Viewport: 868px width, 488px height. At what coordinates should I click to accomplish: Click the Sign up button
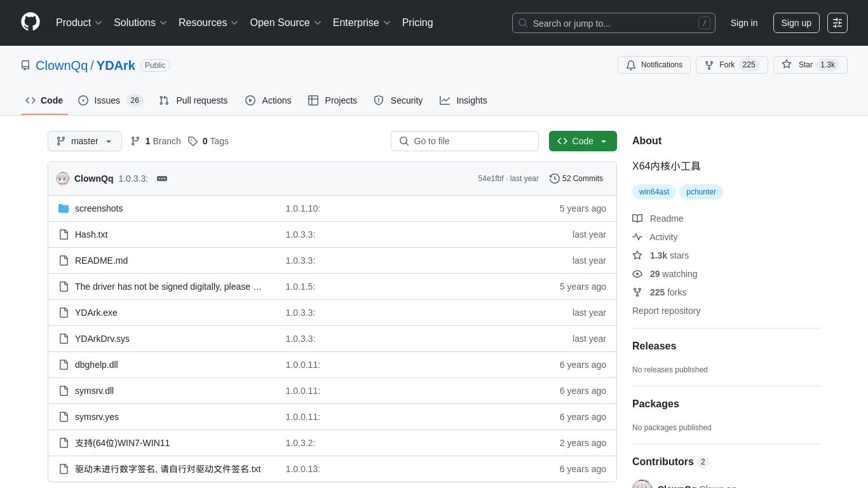coord(796,23)
